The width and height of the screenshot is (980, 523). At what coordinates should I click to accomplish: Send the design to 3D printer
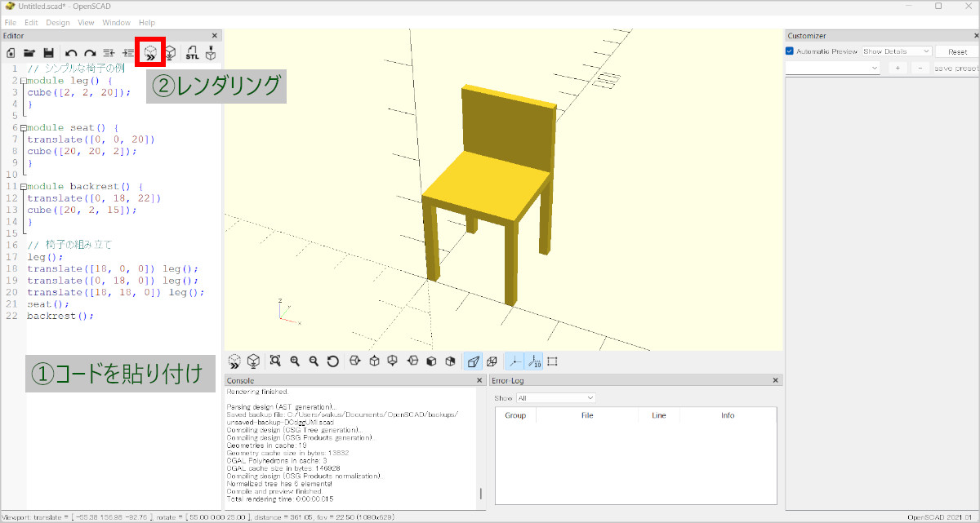click(x=211, y=54)
